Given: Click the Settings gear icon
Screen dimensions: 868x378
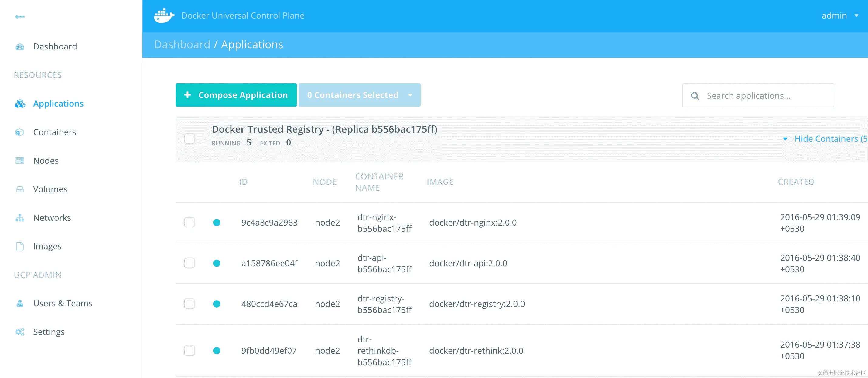Looking at the screenshot, I should point(20,332).
